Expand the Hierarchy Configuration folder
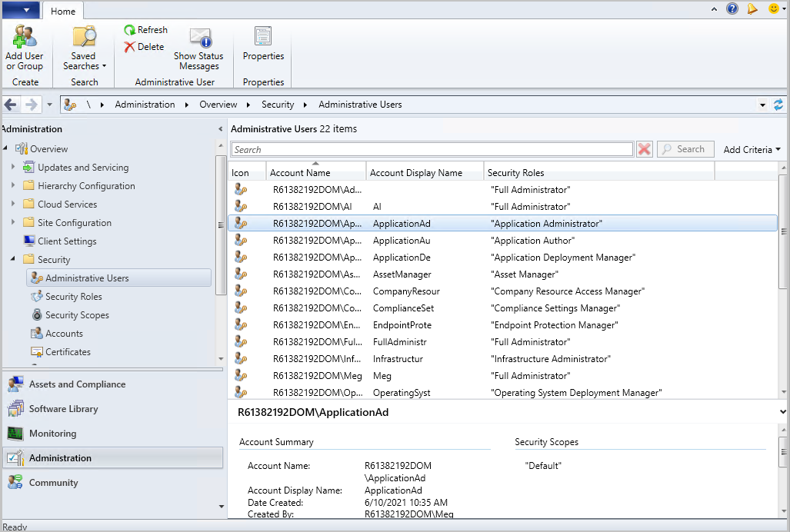This screenshot has height=532, width=790. coord(12,186)
